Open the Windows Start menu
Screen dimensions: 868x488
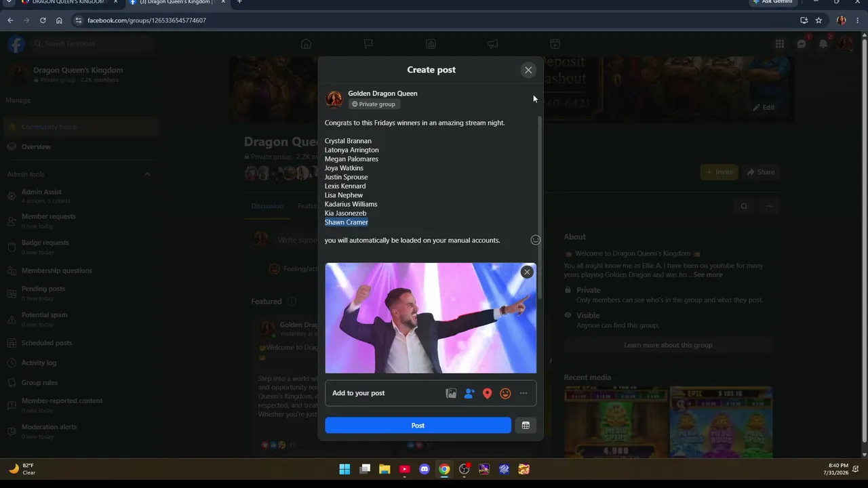[344, 469]
